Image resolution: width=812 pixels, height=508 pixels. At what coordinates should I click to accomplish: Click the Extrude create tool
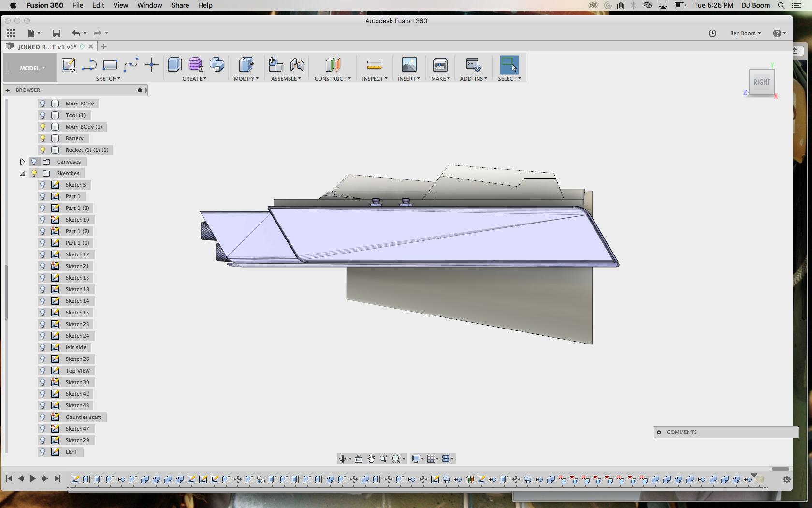coord(175,64)
